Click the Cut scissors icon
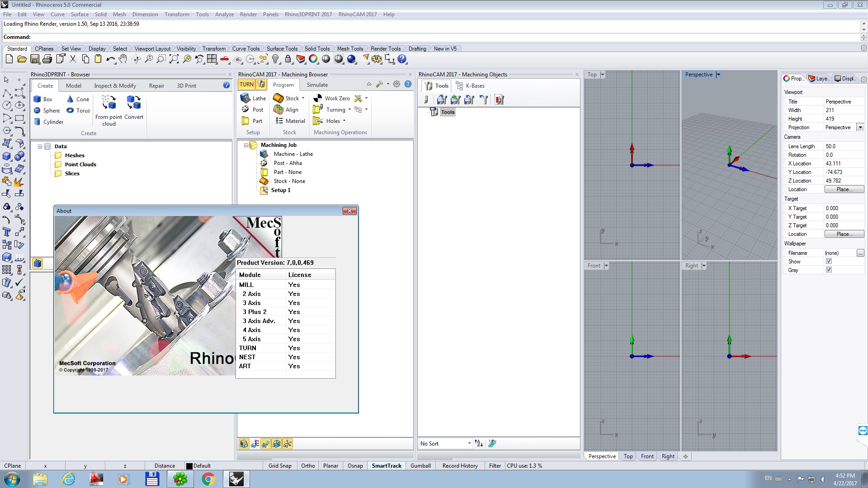 (73, 59)
